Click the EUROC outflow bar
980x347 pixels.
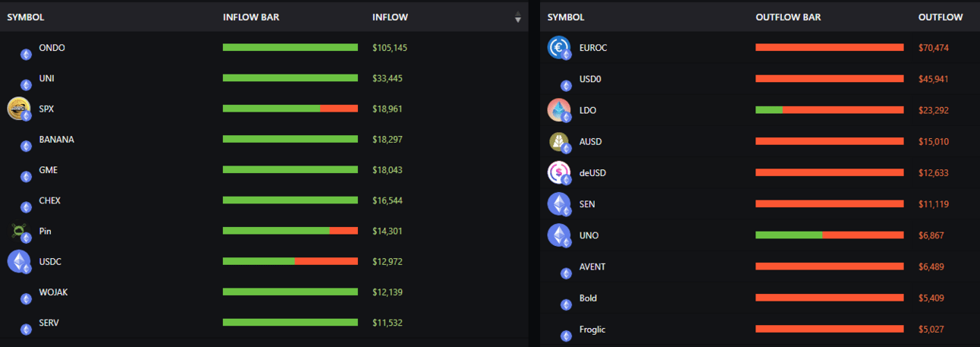click(x=830, y=47)
